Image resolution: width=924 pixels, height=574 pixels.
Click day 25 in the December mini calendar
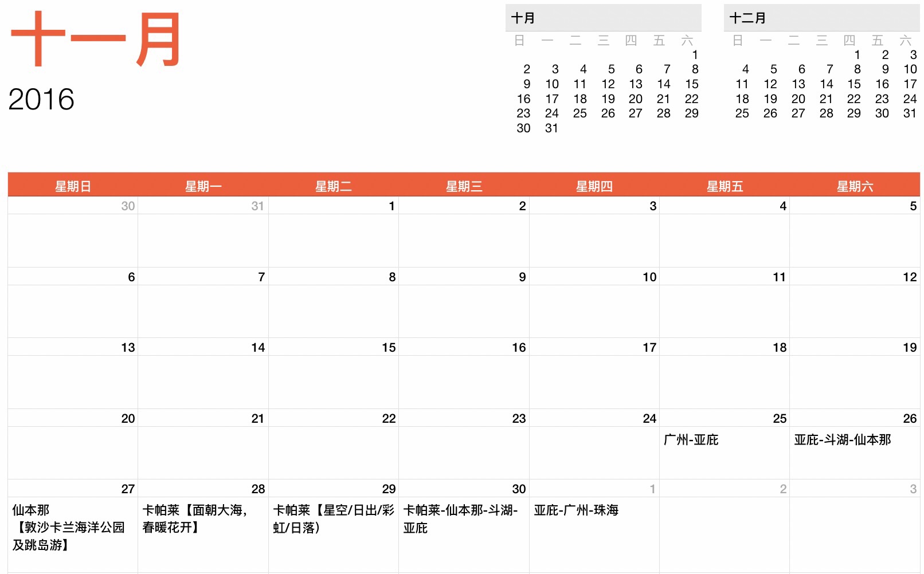click(742, 113)
